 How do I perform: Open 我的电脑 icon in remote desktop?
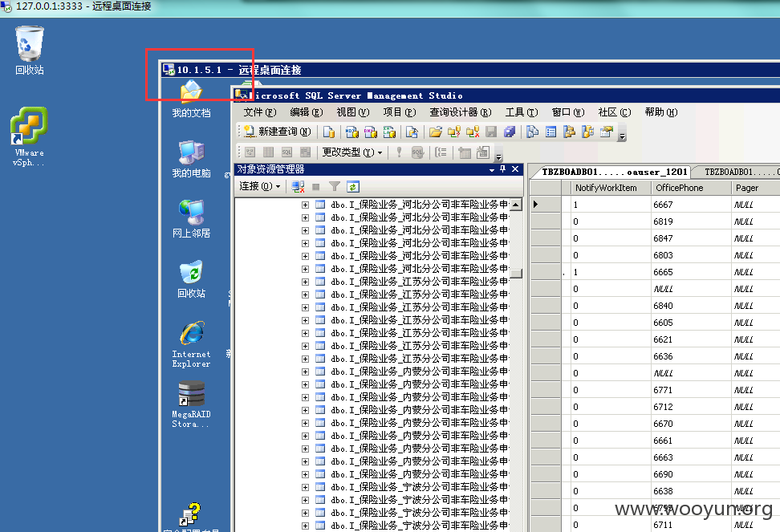[191, 159]
